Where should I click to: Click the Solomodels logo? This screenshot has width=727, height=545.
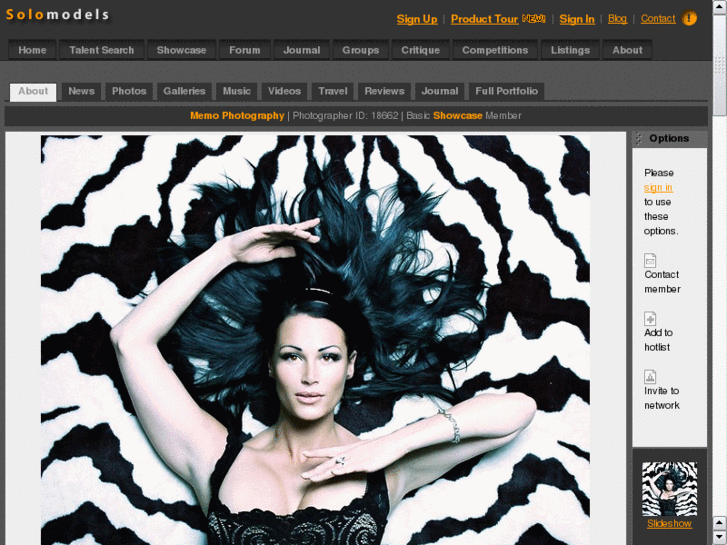click(58, 15)
